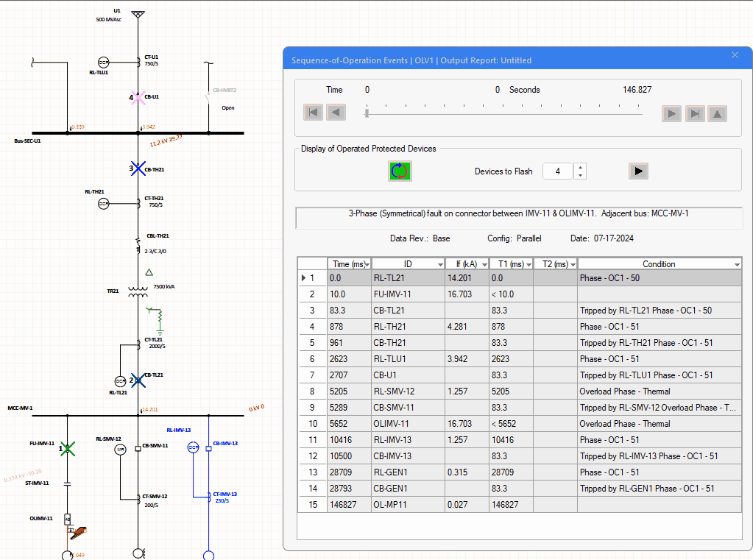Viewport: 753px width, 560px height.
Task: Click the RL-IMV-13 relay symbol
Action: tap(193, 447)
